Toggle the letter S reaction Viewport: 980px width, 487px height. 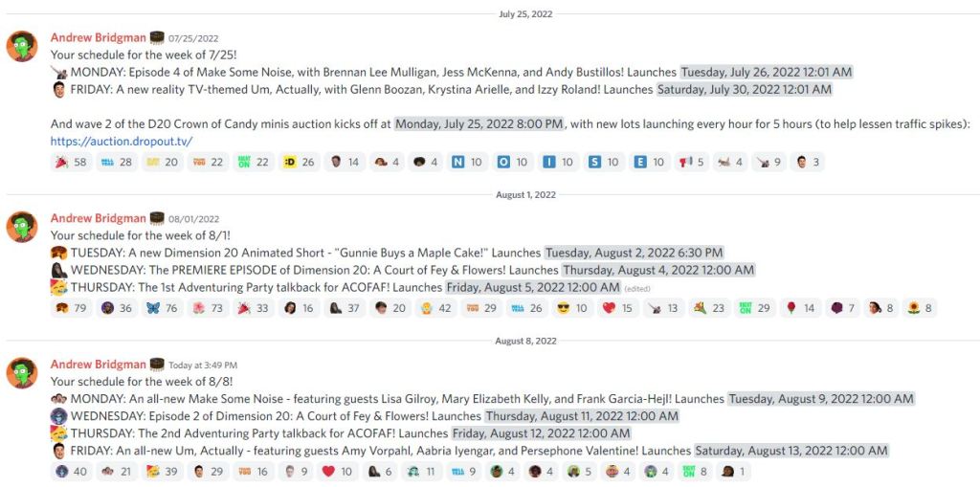click(604, 163)
